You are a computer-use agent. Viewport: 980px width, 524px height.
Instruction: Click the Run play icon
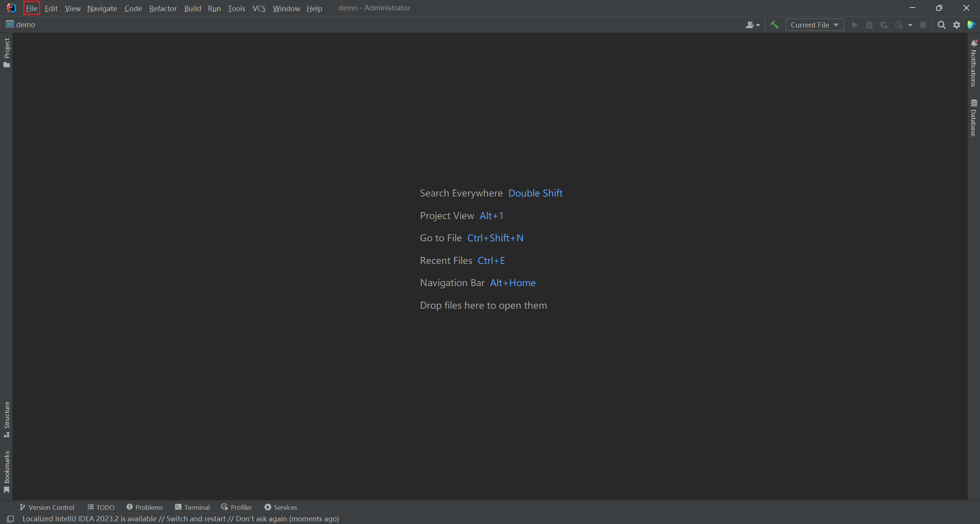pyautogui.click(x=854, y=25)
